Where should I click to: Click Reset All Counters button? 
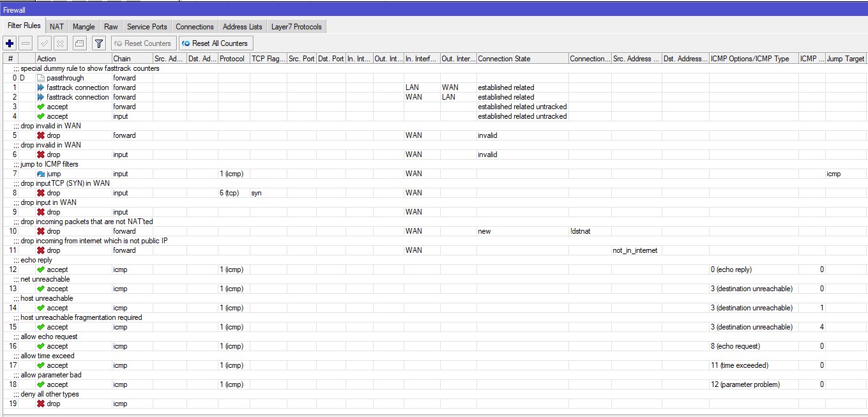click(x=215, y=43)
